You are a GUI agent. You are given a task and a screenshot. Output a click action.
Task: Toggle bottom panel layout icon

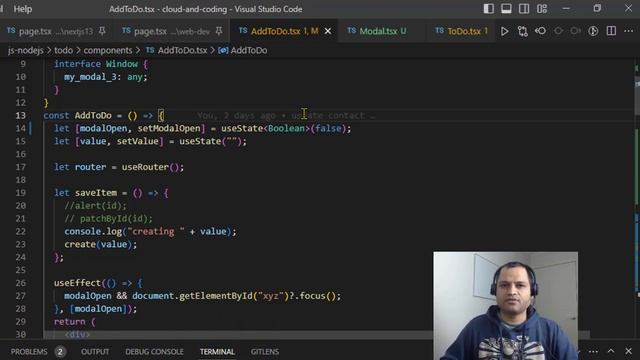click(x=506, y=9)
